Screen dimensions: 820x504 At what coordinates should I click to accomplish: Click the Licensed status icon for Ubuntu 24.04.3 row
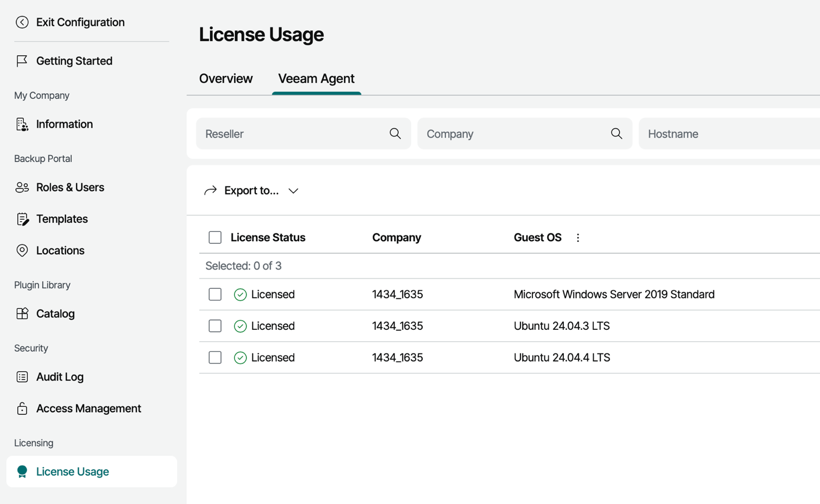(240, 326)
